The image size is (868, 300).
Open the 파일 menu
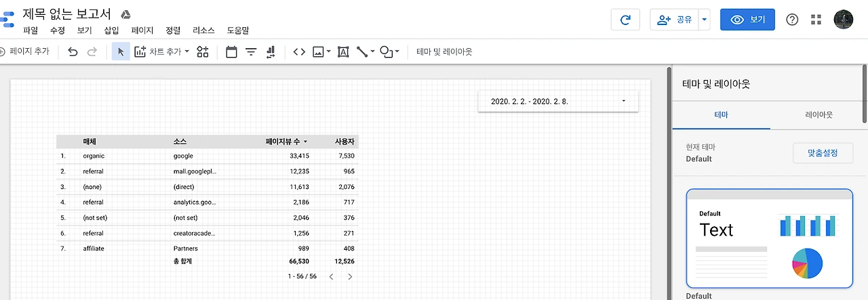coord(31,30)
